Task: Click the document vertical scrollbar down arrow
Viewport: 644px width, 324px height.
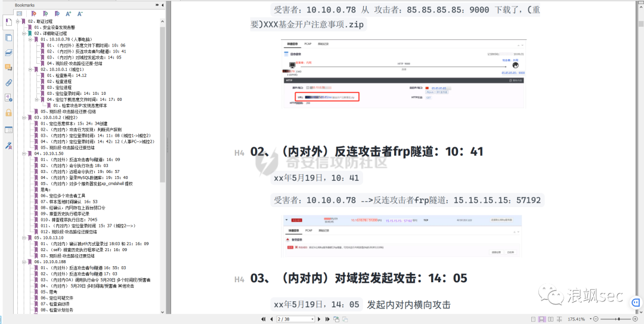Action: 641,311
